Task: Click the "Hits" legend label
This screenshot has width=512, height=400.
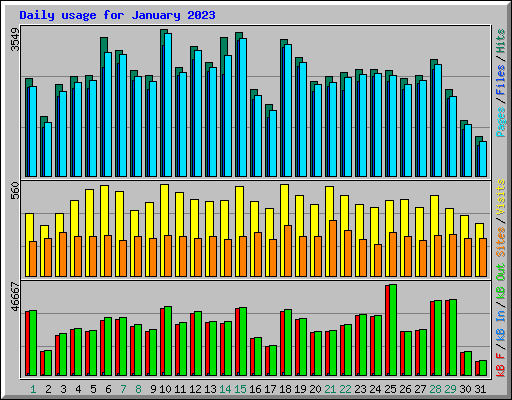Action: 501,41
